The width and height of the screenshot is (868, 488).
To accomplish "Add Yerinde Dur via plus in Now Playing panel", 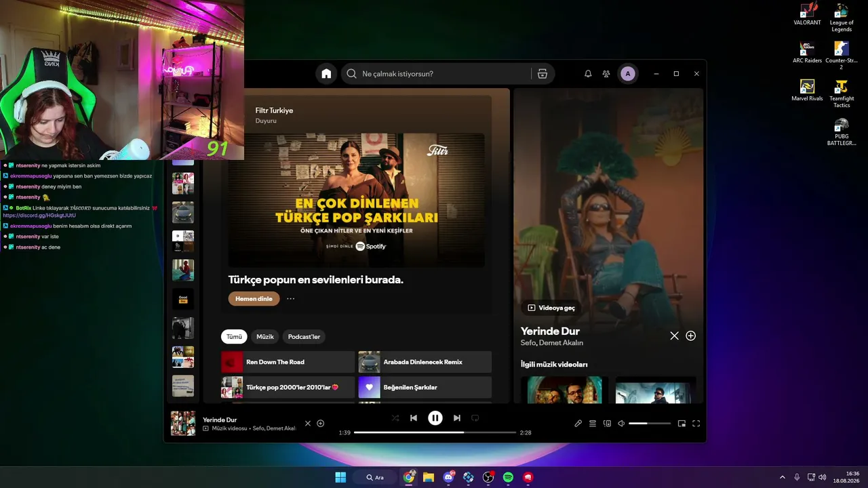I will tap(690, 335).
